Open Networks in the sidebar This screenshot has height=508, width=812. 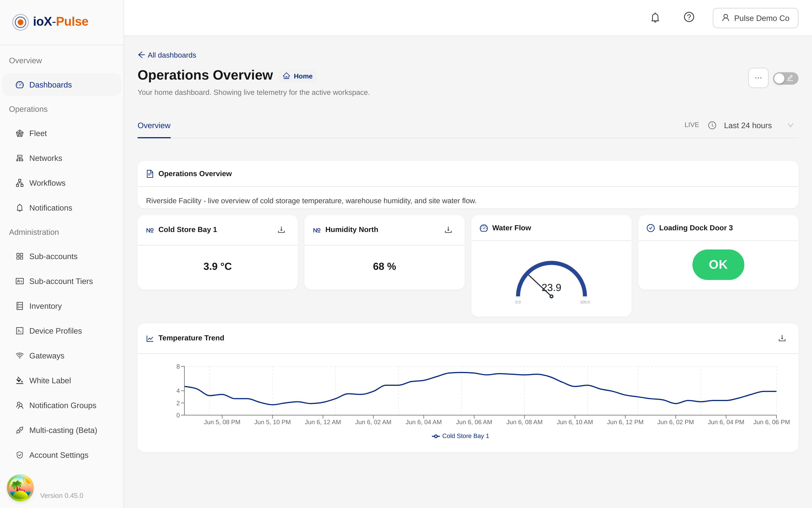point(62,158)
